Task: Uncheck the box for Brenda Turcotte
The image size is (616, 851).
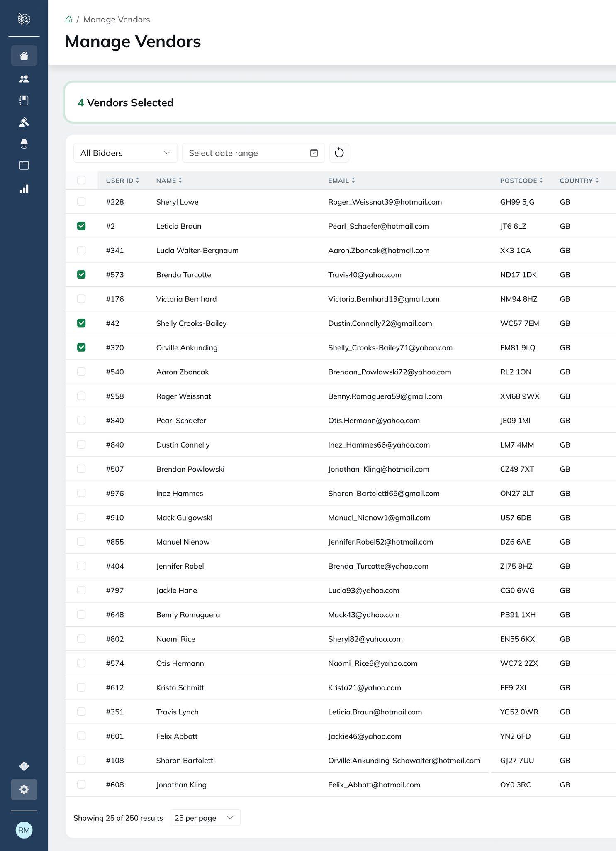Action: [81, 274]
